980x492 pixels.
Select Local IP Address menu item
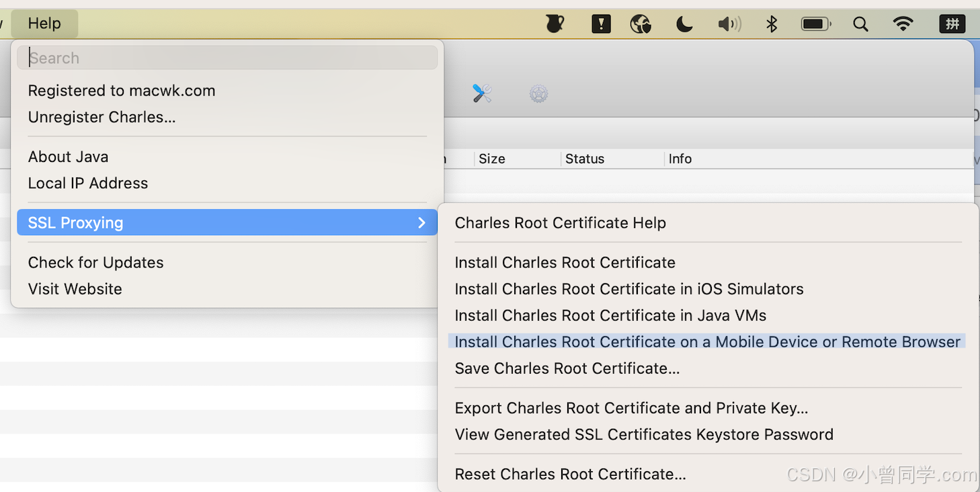[x=227, y=183]
